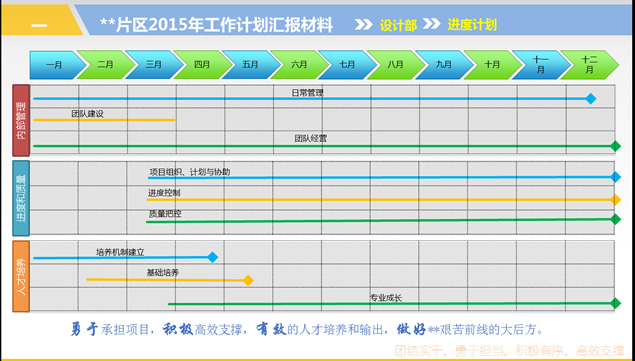Click the orange diamond ending 进度控制 line

(x=616, y=199)
